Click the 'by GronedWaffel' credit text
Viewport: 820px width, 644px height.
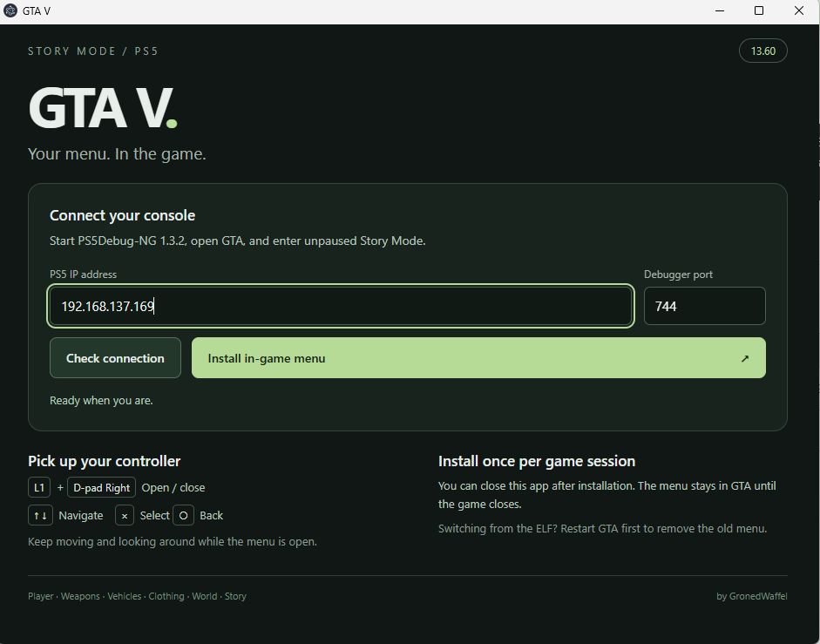751,596
